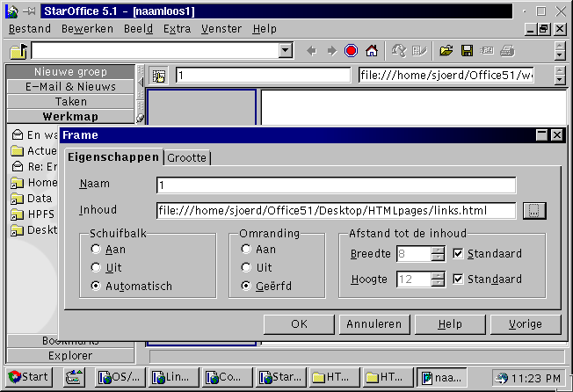The image size is (573, 392).
Task: Browse for Inhoud file with '...' button
Action: click(x=534, y=211)
